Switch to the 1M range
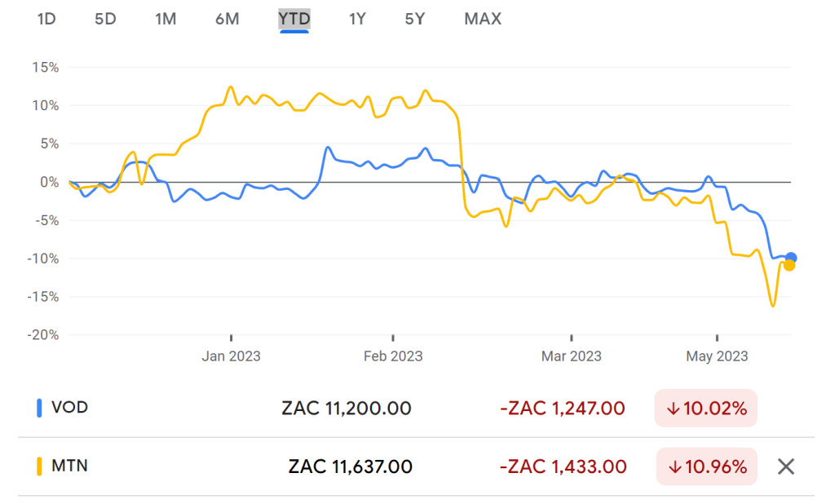The width and height of the screenshot is (835, 504). (166, 20)
